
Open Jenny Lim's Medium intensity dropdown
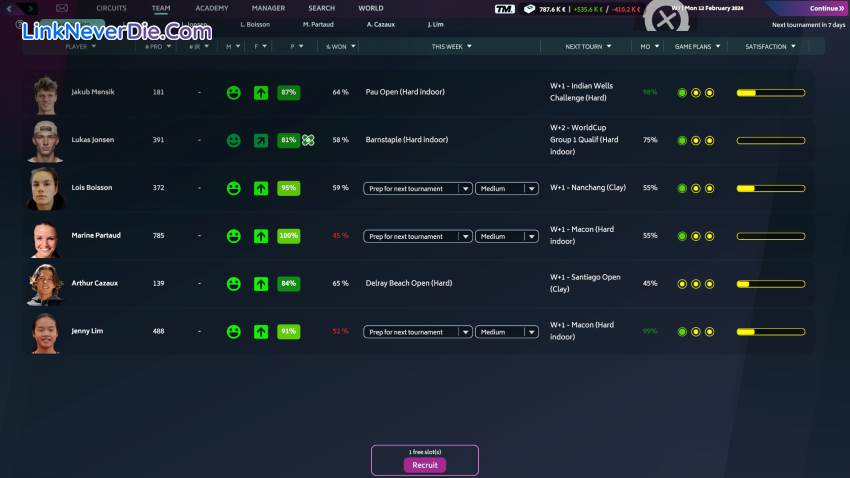coord(507,332)
